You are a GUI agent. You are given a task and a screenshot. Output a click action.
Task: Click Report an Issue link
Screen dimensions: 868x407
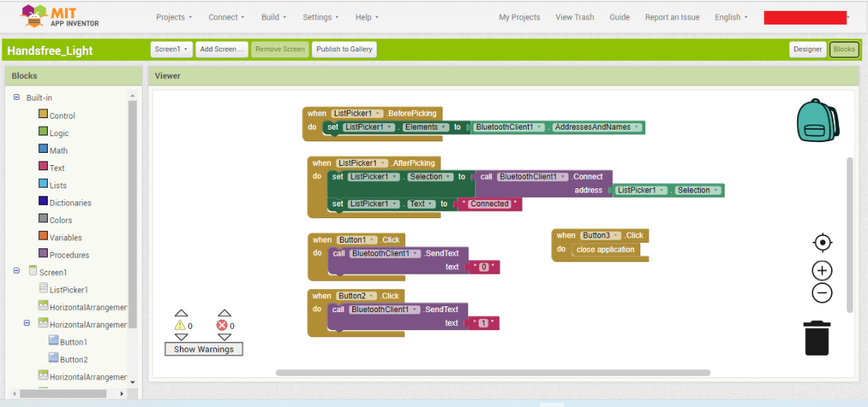[x=672, y=17]
